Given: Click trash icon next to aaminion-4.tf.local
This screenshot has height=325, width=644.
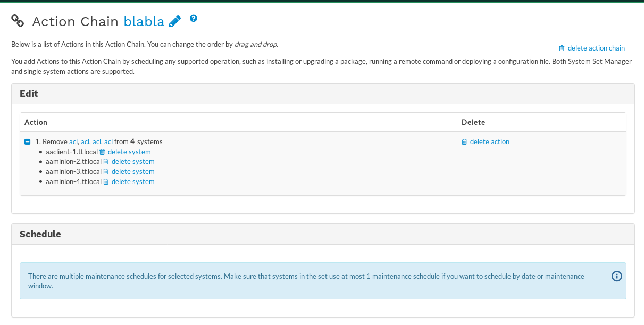Looking at the screenshot, I should coord(105,181).
